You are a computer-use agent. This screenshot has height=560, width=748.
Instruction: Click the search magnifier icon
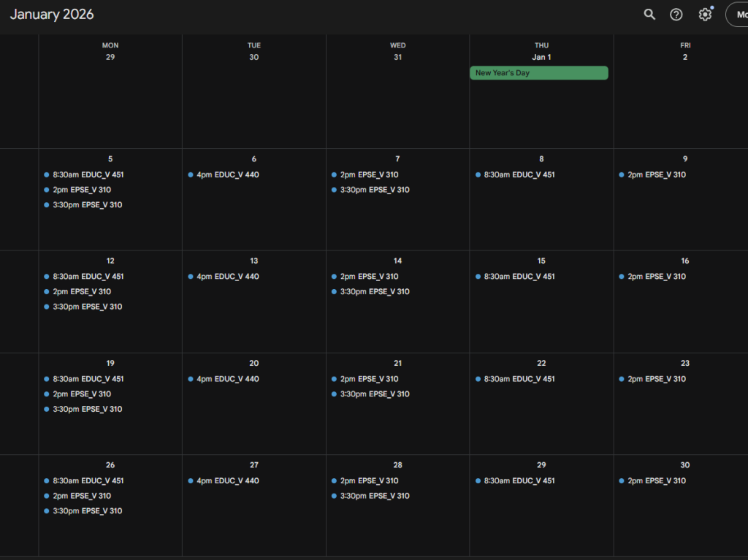[x=649, y=15]
